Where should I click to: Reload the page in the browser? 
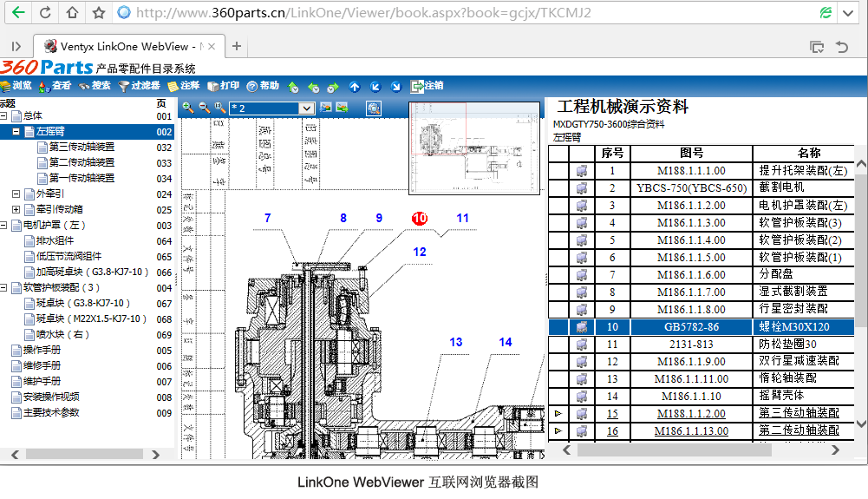coord(45,12)
